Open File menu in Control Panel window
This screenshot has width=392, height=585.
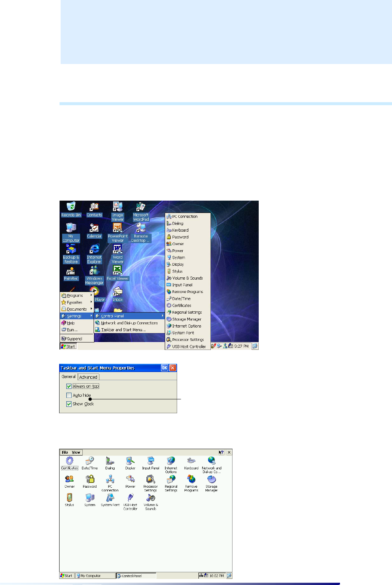(x=65, y=453)
